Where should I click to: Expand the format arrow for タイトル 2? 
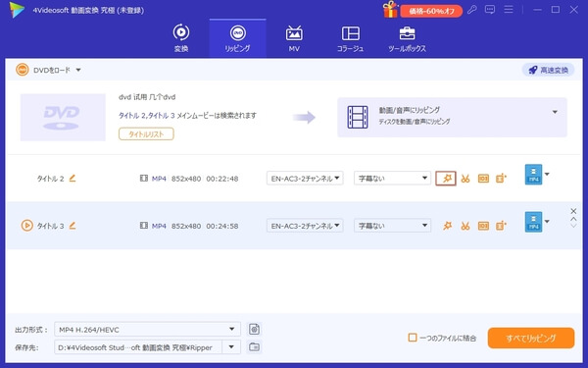(x=547, y=174)
